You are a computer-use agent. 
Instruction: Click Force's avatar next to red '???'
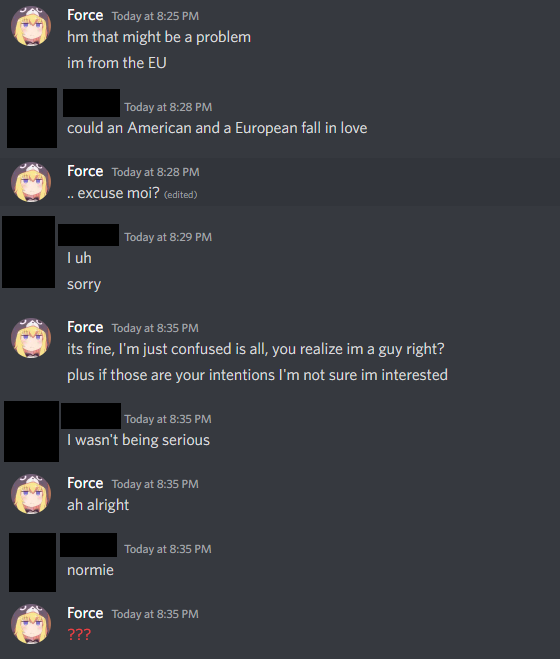click(x=31, y=624)
